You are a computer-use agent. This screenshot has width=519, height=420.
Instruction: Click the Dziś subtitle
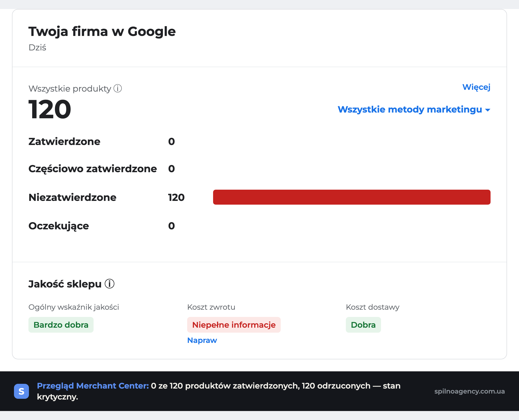tap(37, 47)
